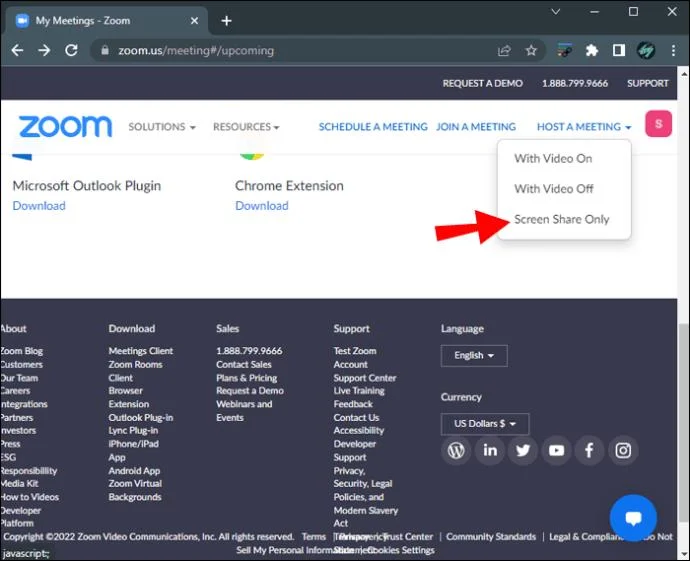Screen dimensions: 690x561
Task: Expand the Solutions menu
Action: click(x=161, y=127)
